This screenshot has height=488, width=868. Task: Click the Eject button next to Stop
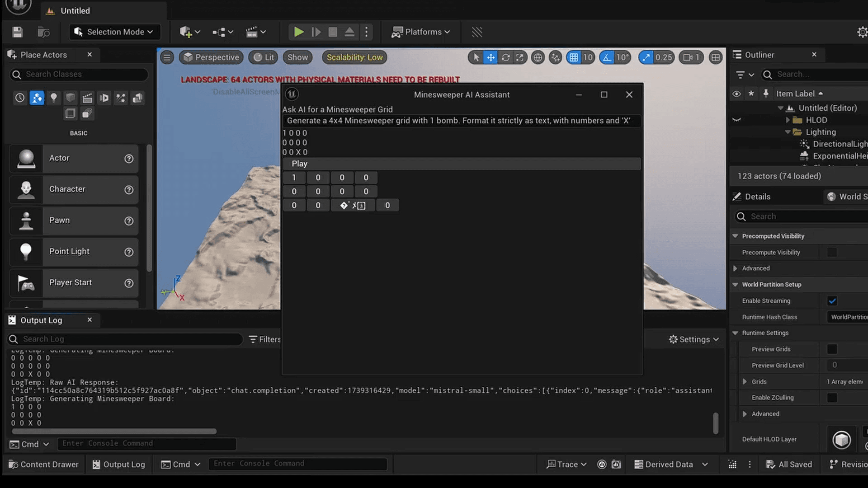click(x=349, y=32)
